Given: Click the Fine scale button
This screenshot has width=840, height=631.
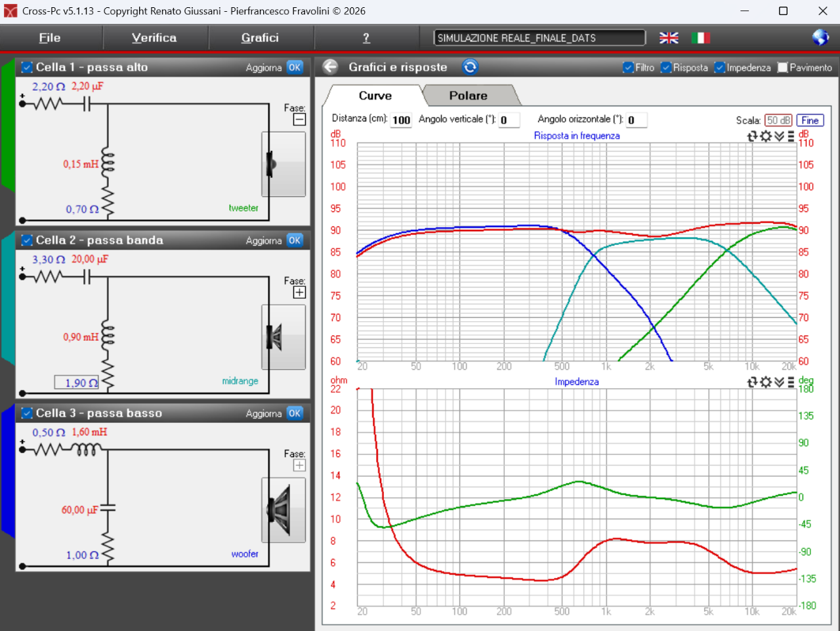Looking at the screenshot, I should tap(810, 120).
